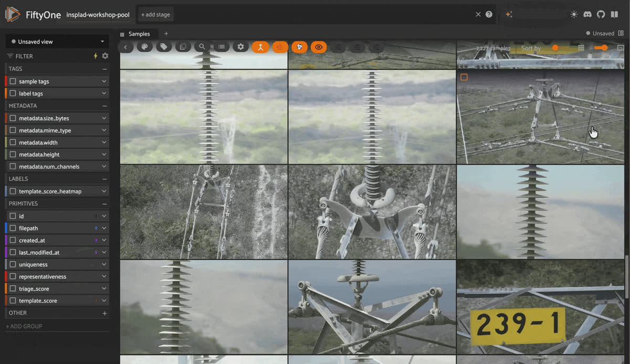
Task: Select the hovered tower sample checkbox
Action: (x=464, y=77)
